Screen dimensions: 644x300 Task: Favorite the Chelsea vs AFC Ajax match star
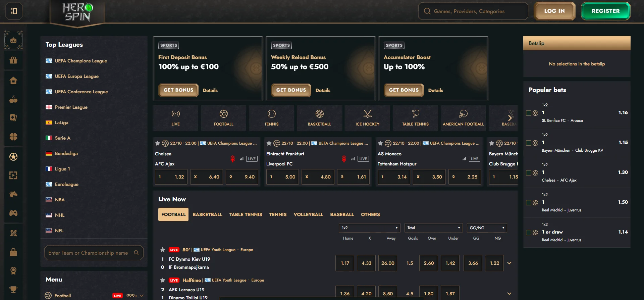coord(158,143)
